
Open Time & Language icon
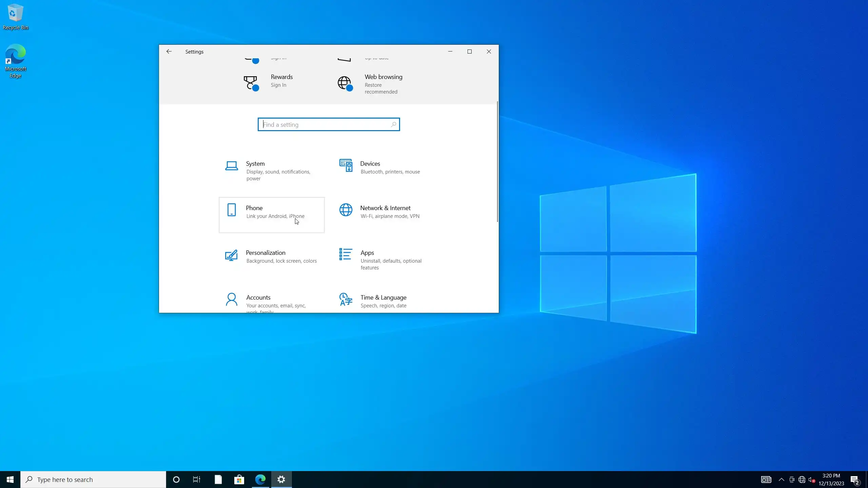(x=346, y=299)
